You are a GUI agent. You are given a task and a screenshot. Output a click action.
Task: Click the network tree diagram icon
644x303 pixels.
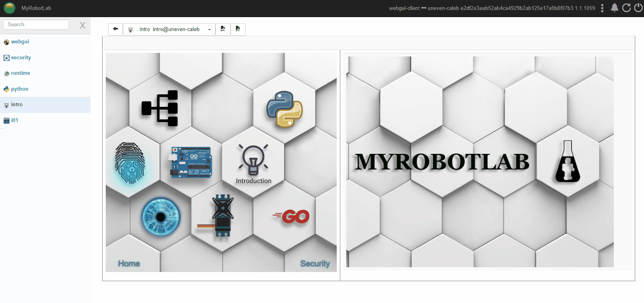pos(160,108)
